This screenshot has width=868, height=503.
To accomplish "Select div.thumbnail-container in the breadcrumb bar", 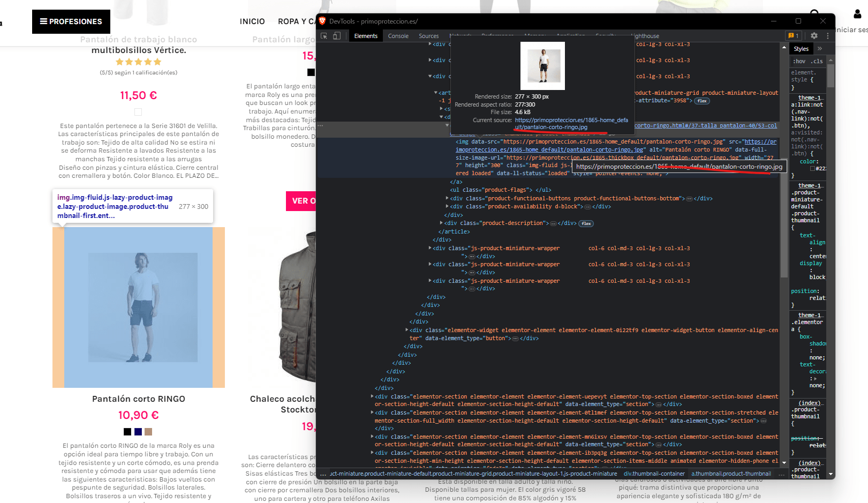I will [654, 474].
